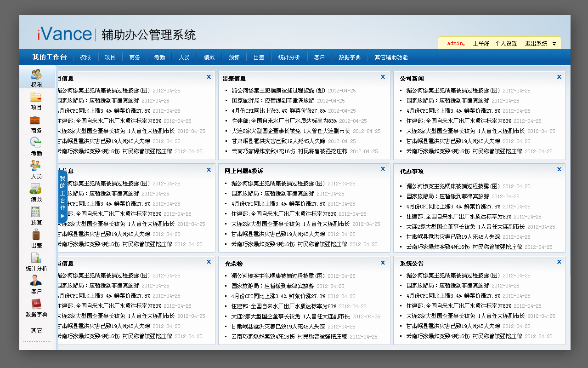Click the 退出系统 link to log out
Viewport: 588px width, 368px height.
coord(536,44)
